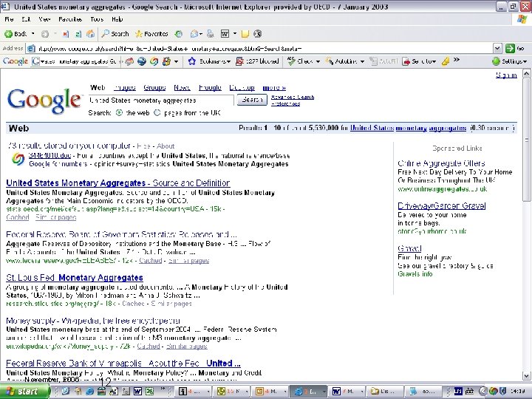Click the Sign in link
This screenshot has width=532, height=399.
(506, 75)
